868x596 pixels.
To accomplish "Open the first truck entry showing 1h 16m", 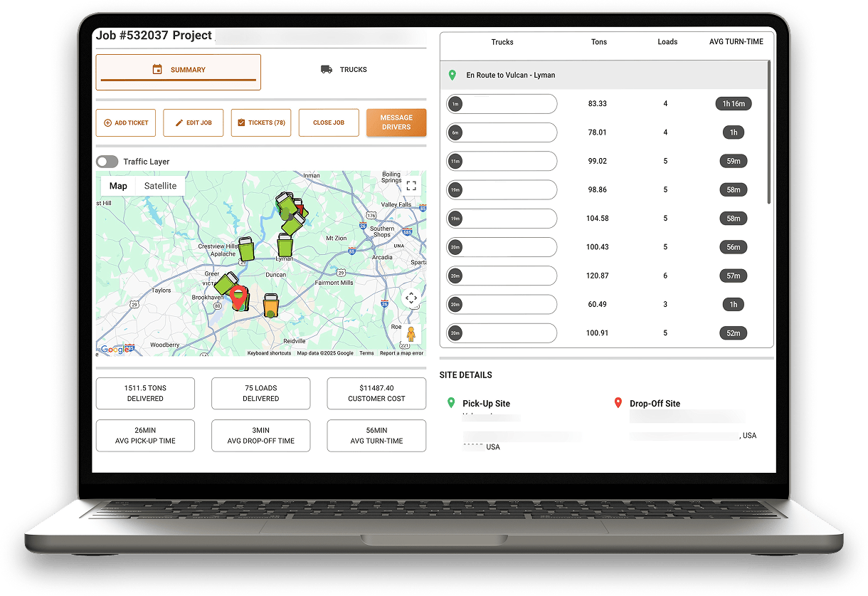I will (x=502, y=104).
